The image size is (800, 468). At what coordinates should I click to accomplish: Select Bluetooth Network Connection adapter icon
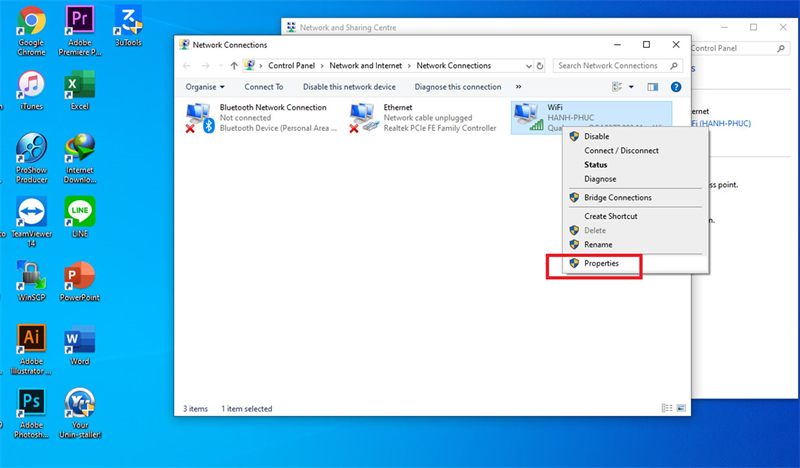200,118
